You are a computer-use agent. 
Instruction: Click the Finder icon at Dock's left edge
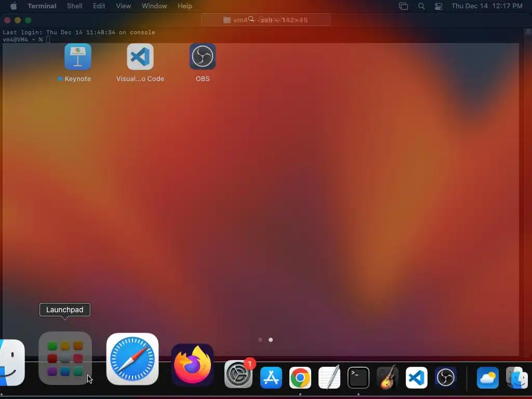coord(11,362)
